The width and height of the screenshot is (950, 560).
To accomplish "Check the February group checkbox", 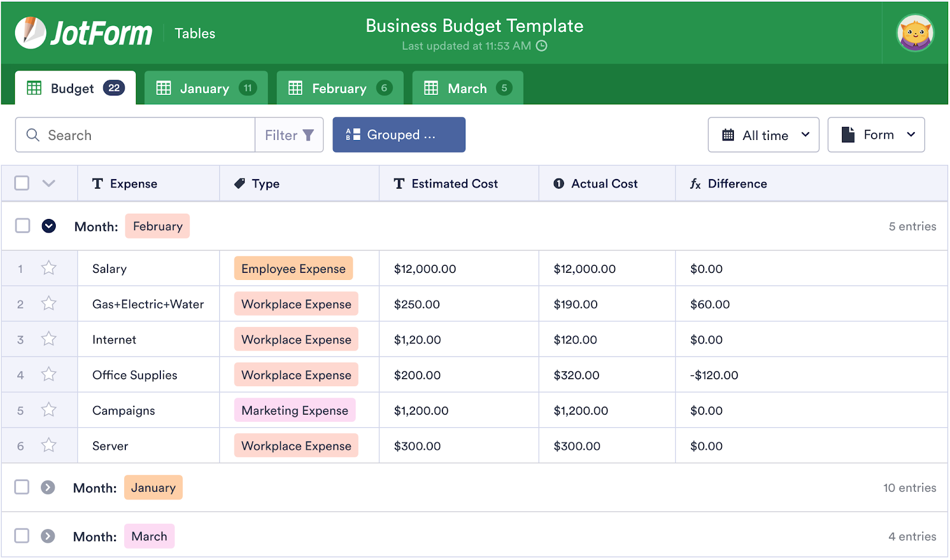I will [x=23, y=226].
